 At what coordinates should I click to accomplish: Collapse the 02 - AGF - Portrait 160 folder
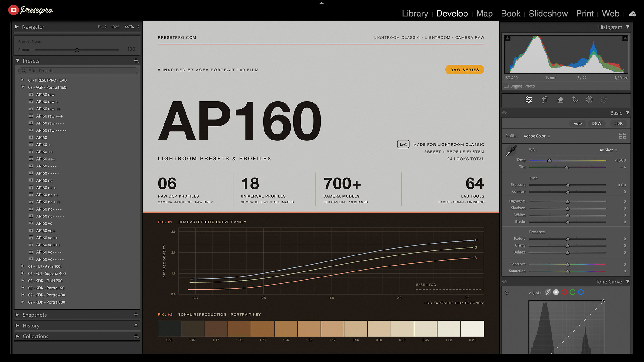[23, 87]
